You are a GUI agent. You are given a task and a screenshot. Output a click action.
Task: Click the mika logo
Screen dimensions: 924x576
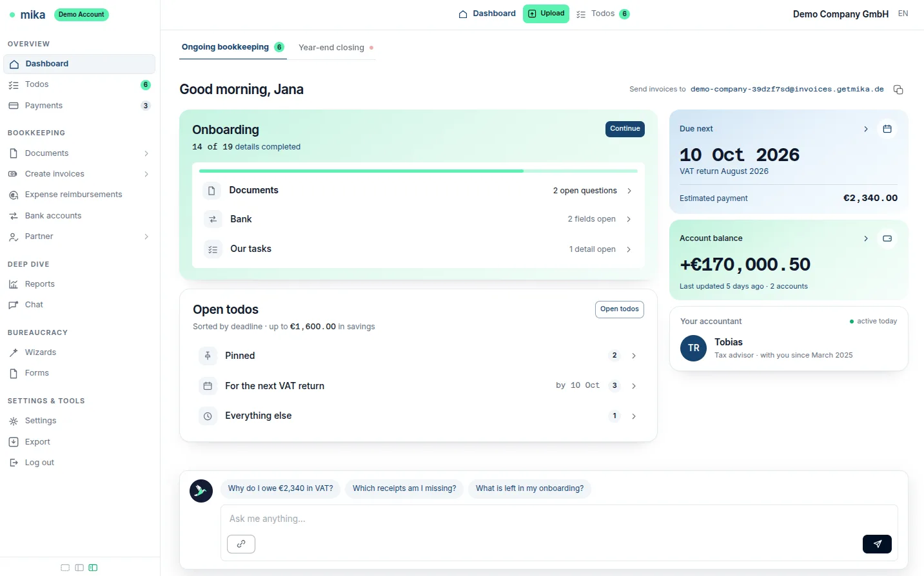(x=27, y=14)
